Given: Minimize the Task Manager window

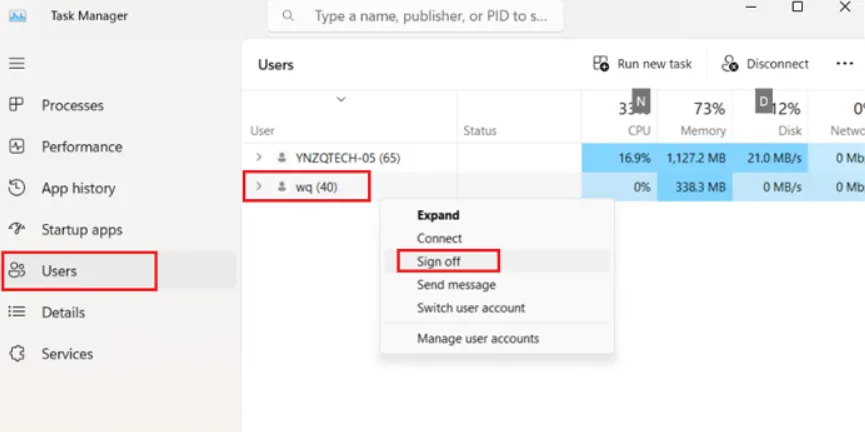Looking at the screenshot, I should (751, 7).
